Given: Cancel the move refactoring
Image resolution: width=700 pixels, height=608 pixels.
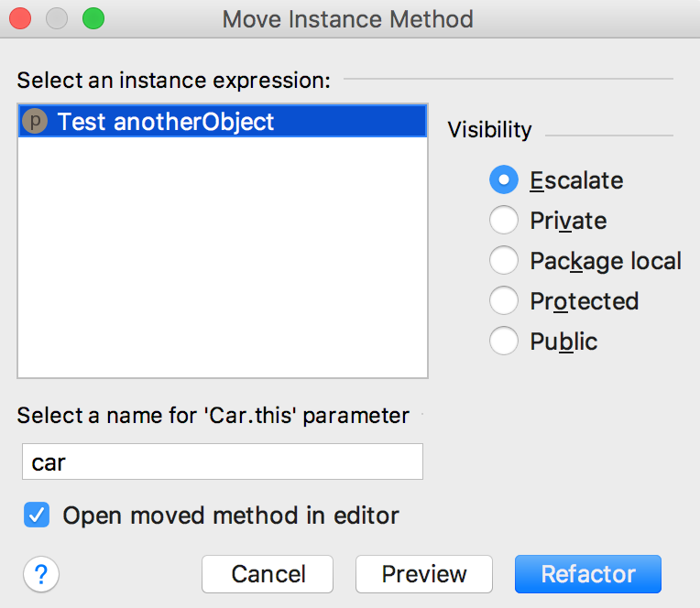Looking at the screenshot, I should click(268, 574).
